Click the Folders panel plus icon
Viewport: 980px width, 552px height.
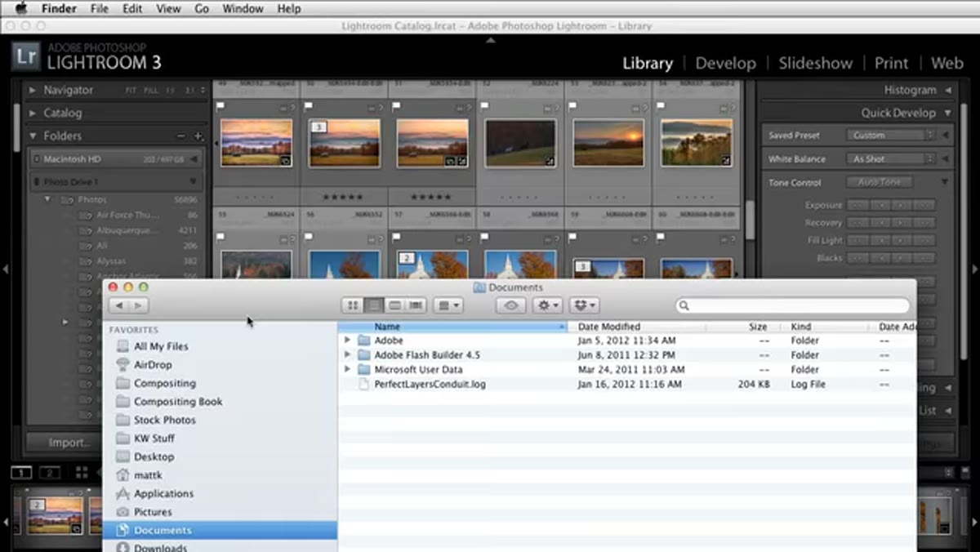[198, 136]
